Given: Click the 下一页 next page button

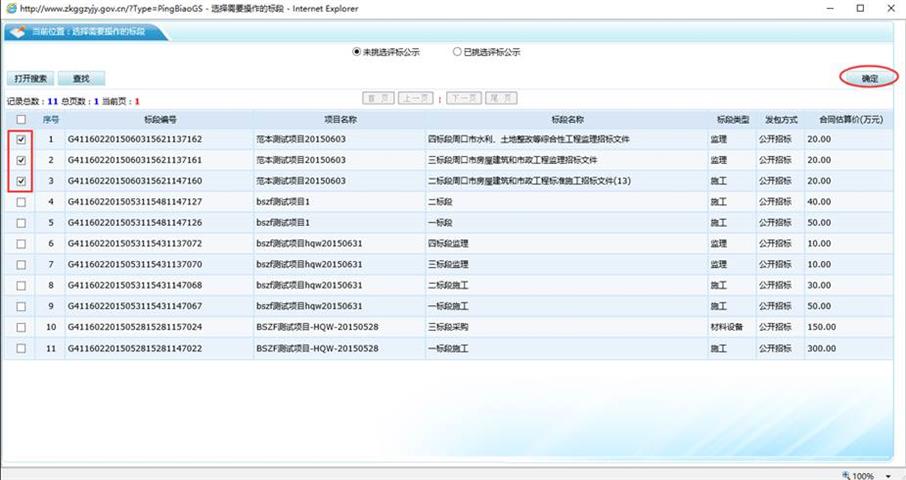Looking at the screenshot, I should [x=461, y=98].
